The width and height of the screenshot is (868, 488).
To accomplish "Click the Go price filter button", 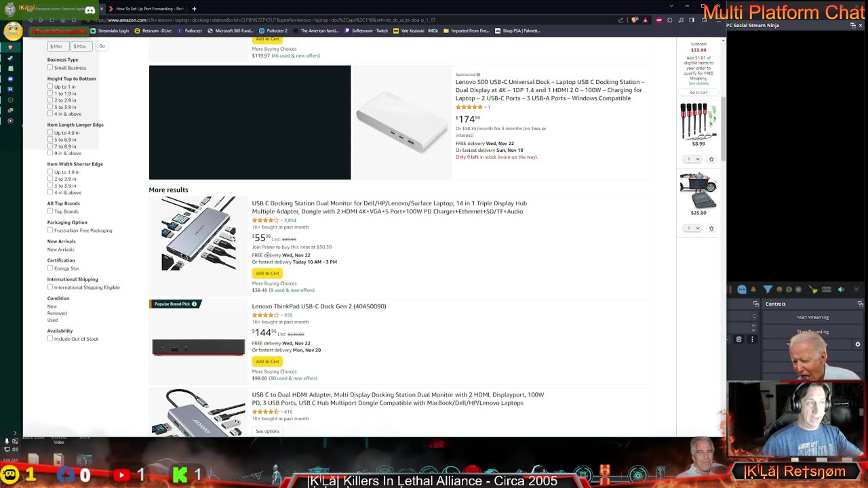I will (x=102, y=46).
